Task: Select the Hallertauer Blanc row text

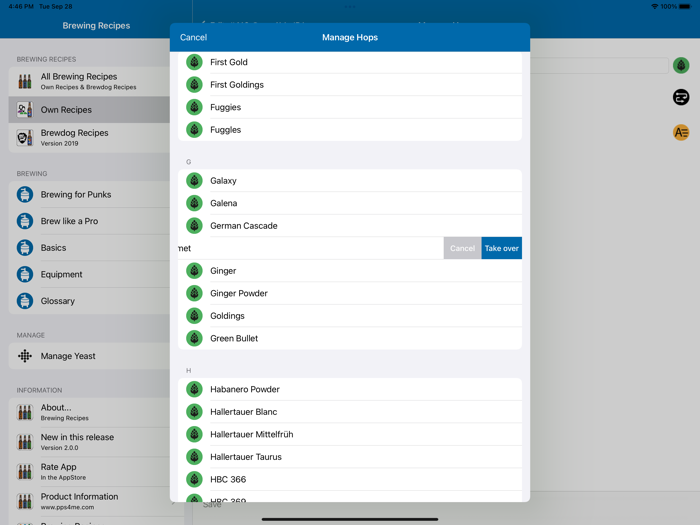Action: pyautogui.click(x=244, y=412)
